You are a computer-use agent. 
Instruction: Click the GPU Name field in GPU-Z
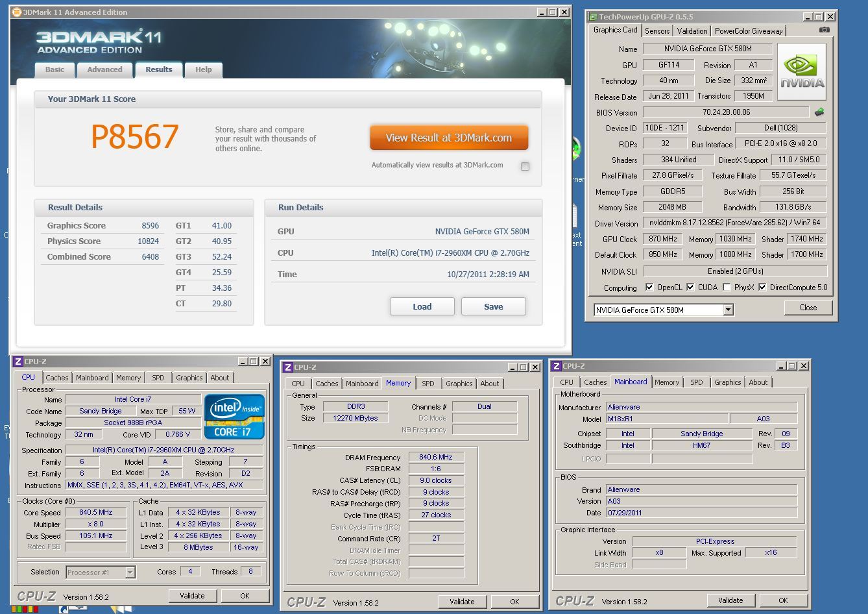pyautogui.click(x=708, y=49)
